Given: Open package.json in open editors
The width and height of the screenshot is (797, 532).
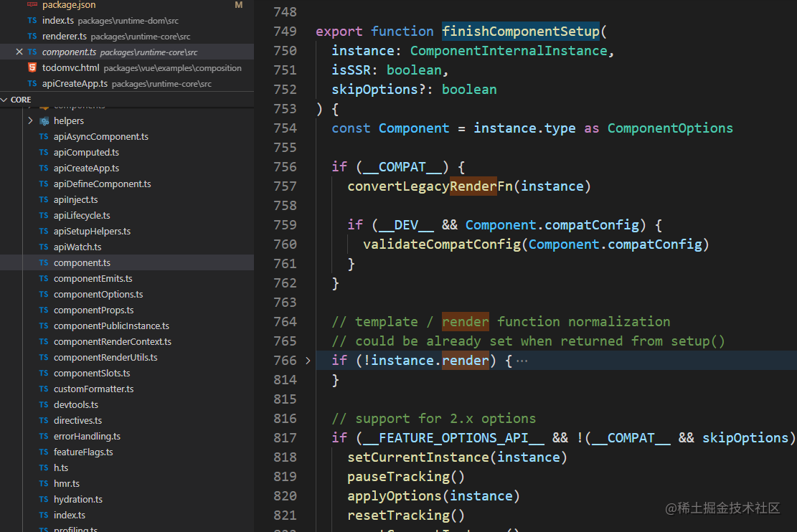Looking at the screenshot, I should point(69,5).
